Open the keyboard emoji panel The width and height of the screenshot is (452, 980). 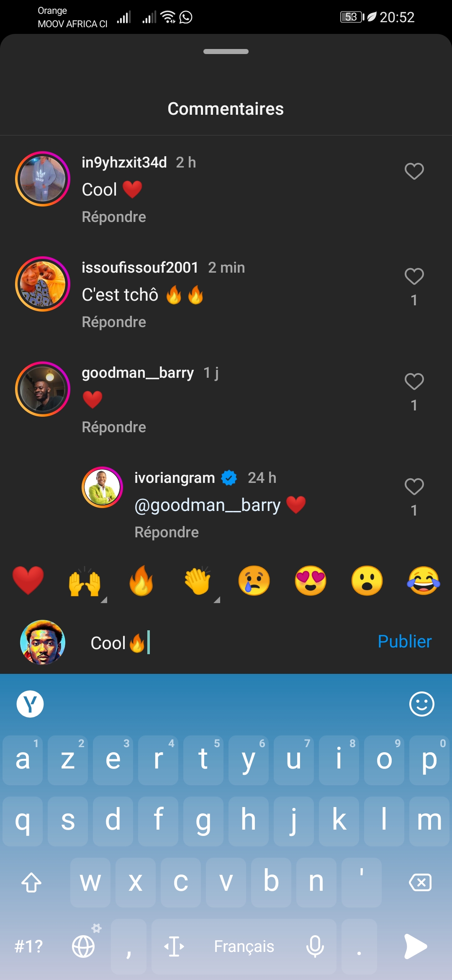pyautogui.click(x=421, y=704)
